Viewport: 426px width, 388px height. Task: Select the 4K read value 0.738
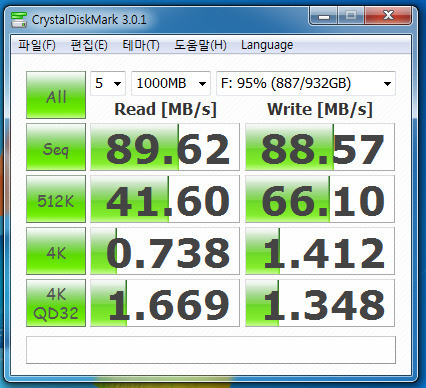[165, 251]
